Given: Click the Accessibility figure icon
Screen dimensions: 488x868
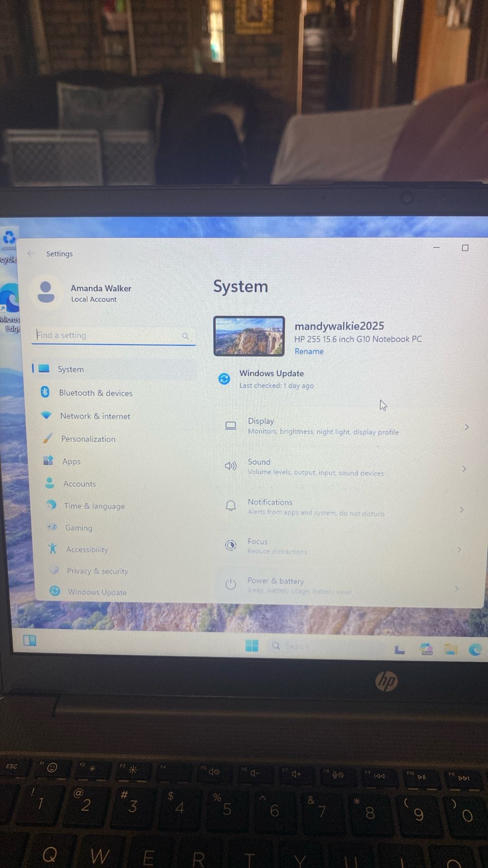Looking at the screenshot, I should 53,548.
